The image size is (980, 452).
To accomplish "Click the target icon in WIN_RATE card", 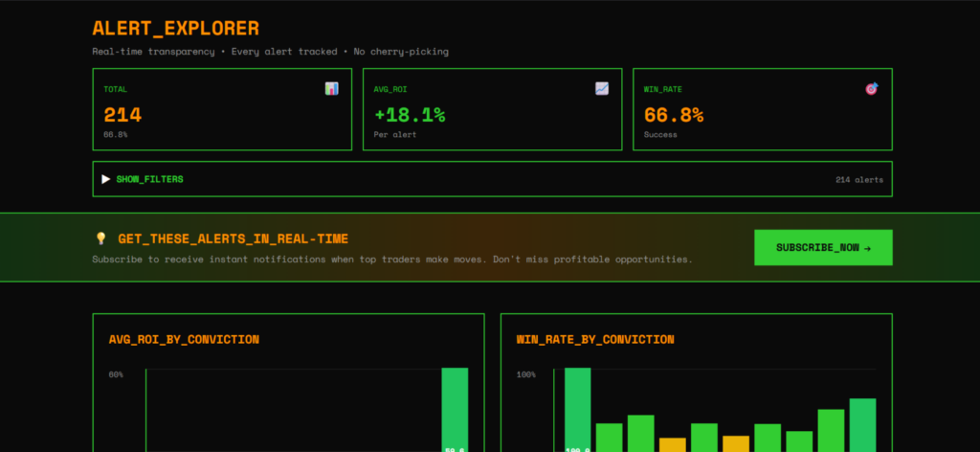I will [872, 89].
